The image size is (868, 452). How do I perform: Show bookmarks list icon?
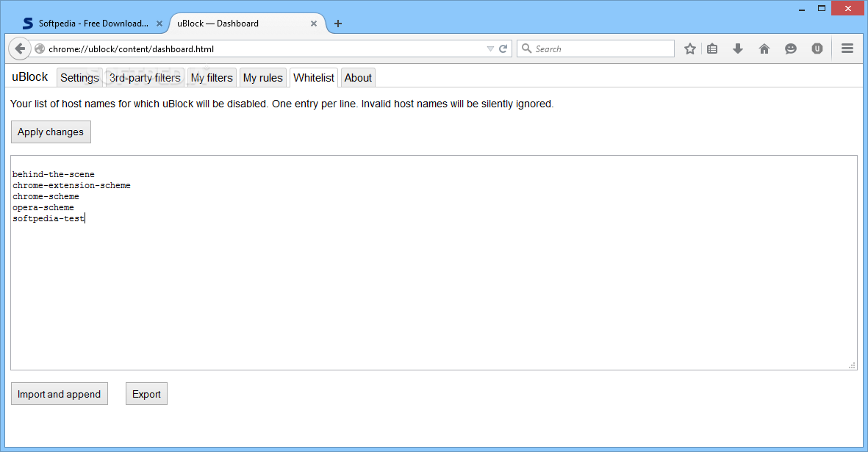(712, 49)
